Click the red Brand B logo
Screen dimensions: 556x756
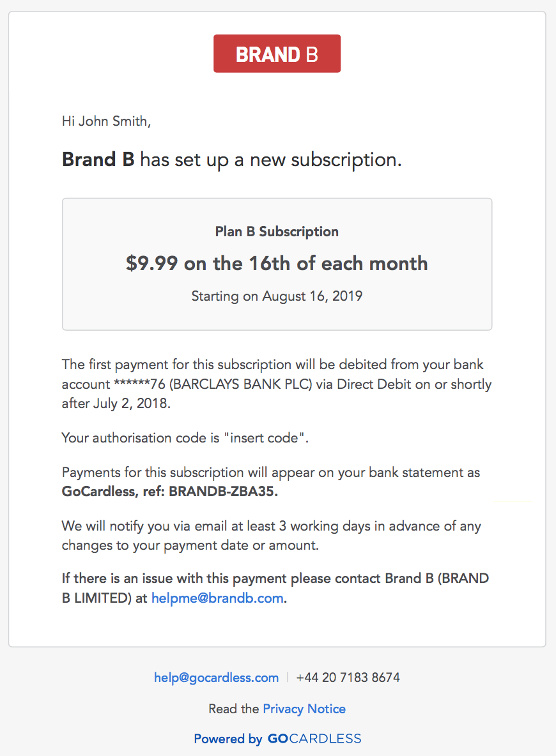[x=277, y=54]
